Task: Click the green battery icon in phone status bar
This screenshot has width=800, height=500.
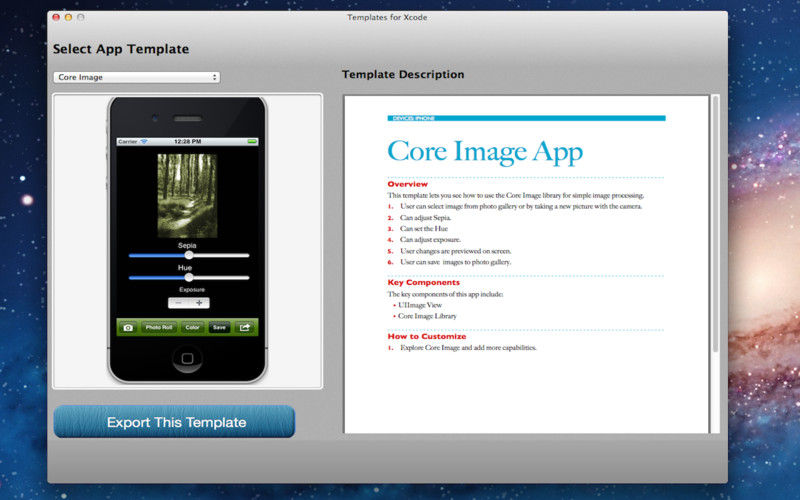Action: pos(252,141)
